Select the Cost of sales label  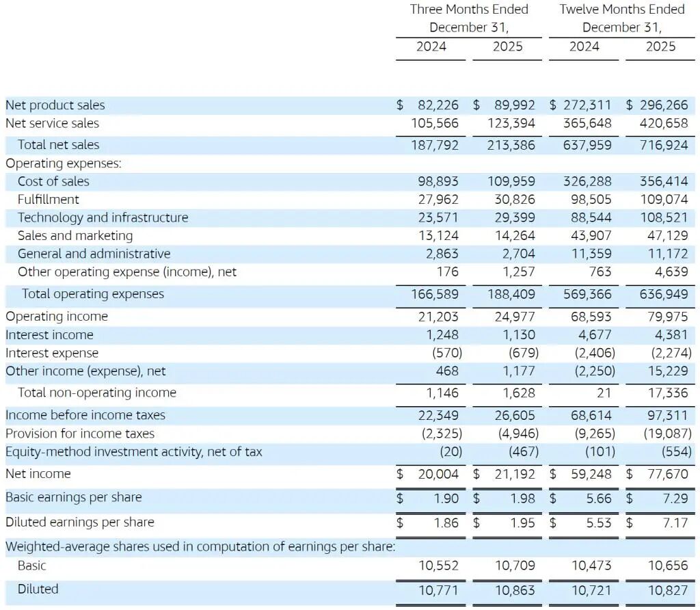click(53, 181)
